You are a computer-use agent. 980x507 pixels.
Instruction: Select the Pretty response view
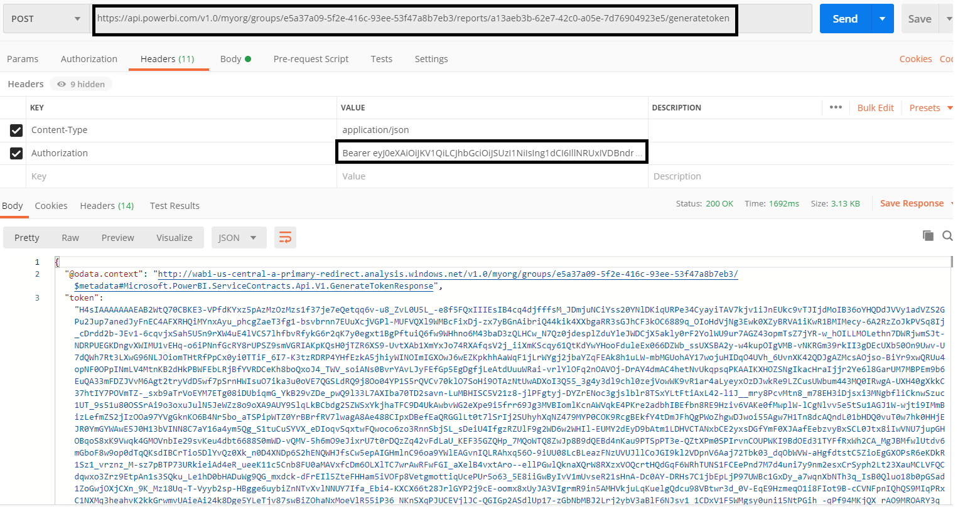pyautogui.click(x=27, y=238)
